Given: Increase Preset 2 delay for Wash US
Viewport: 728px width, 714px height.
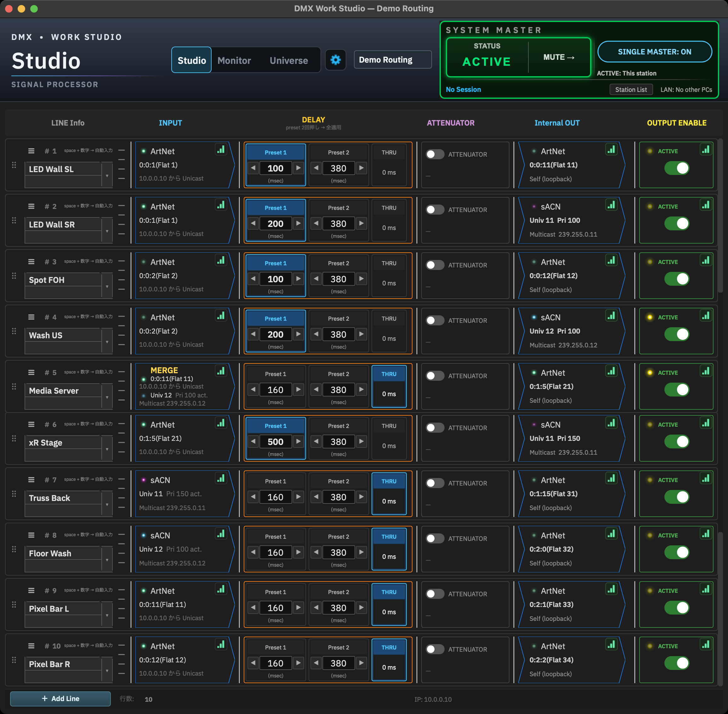Looking at the screenshot, I should tap(361, 334).
